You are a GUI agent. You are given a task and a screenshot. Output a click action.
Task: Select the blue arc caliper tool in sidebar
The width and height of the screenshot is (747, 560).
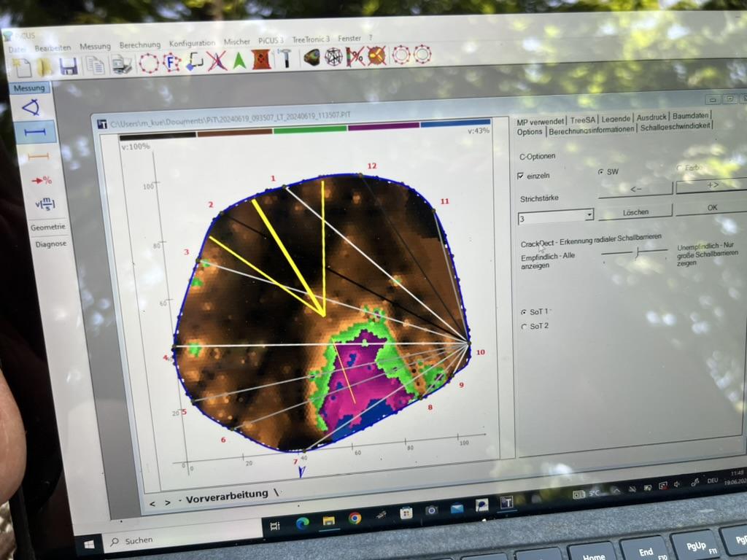click(31, 108)
